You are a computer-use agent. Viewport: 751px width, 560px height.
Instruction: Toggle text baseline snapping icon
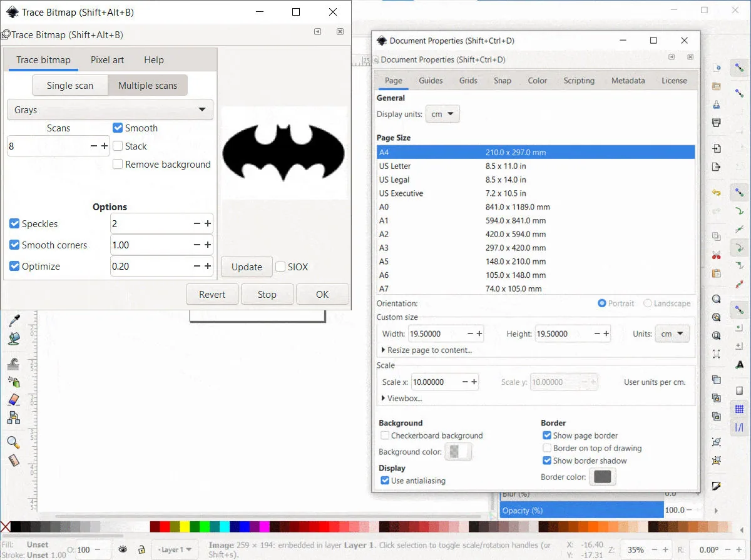pos(739,364)
